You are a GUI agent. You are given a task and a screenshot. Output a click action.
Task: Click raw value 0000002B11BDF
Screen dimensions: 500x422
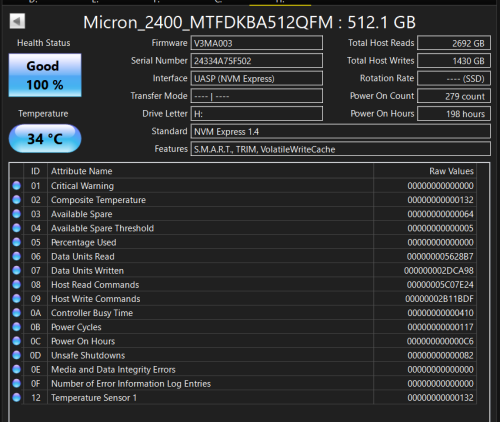(439, 299)
